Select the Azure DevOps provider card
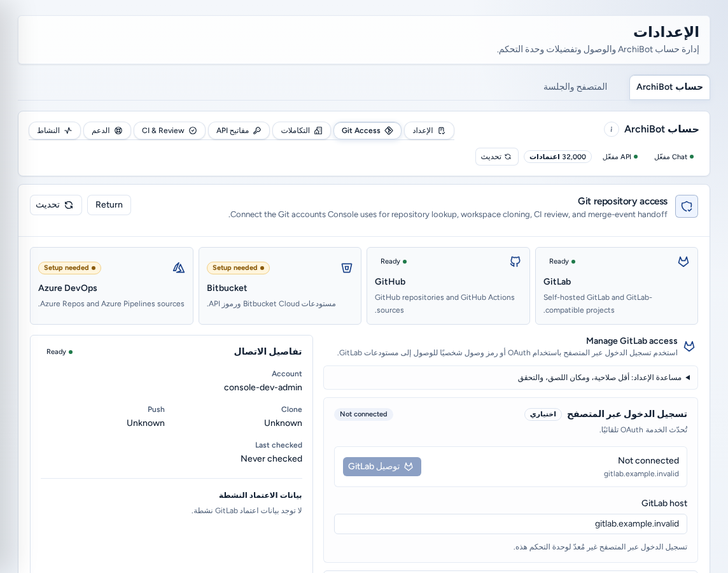728x573 pixels. coord(111,286)
